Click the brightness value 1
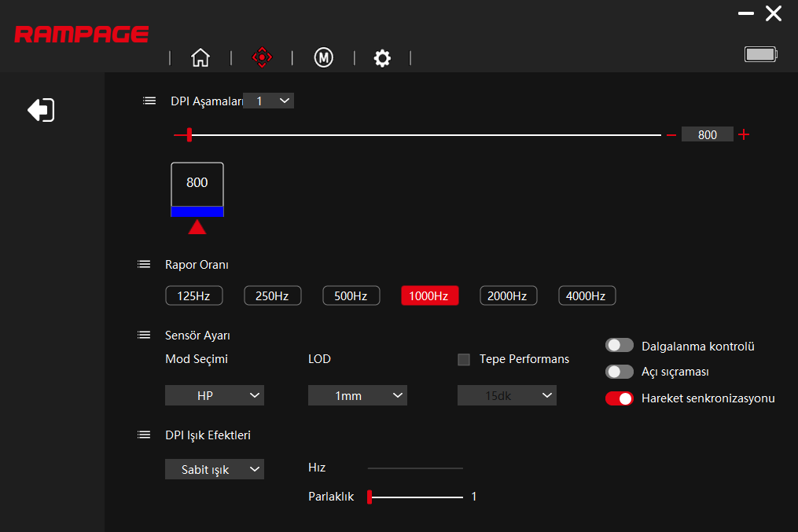Screen dimensions: 798x532 click(x=474, y=497)
